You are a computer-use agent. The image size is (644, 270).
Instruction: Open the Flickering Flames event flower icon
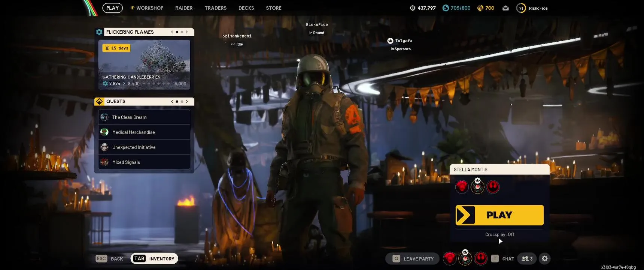pyautogui.click(x=99, y=32)
